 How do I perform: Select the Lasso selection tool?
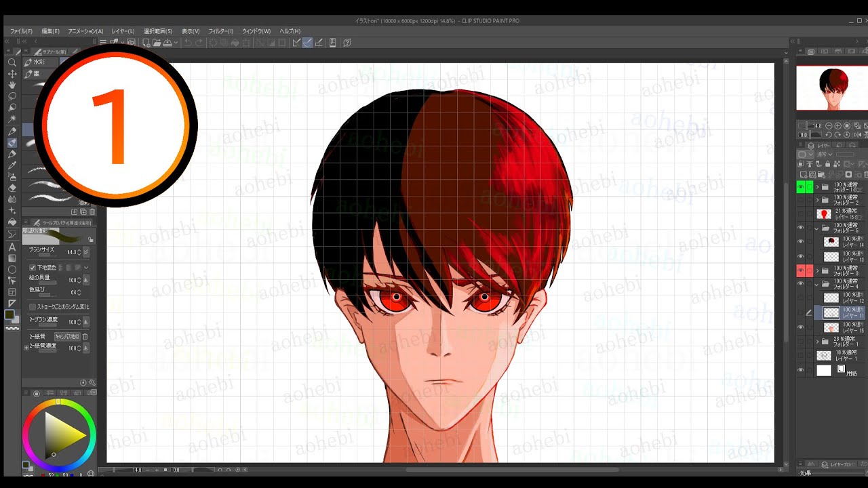[x=12, y=96]
